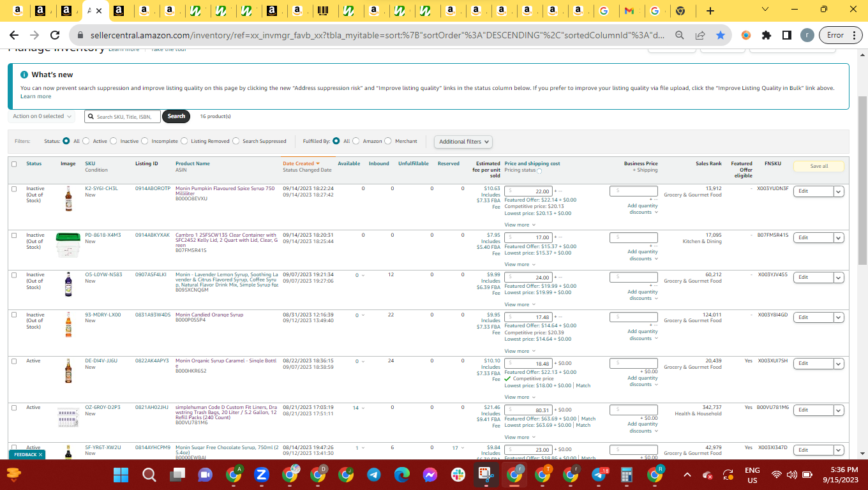Screen dimensions: 868x490
Task: Click the Date Created sort arrow
Action: [318, 164]
